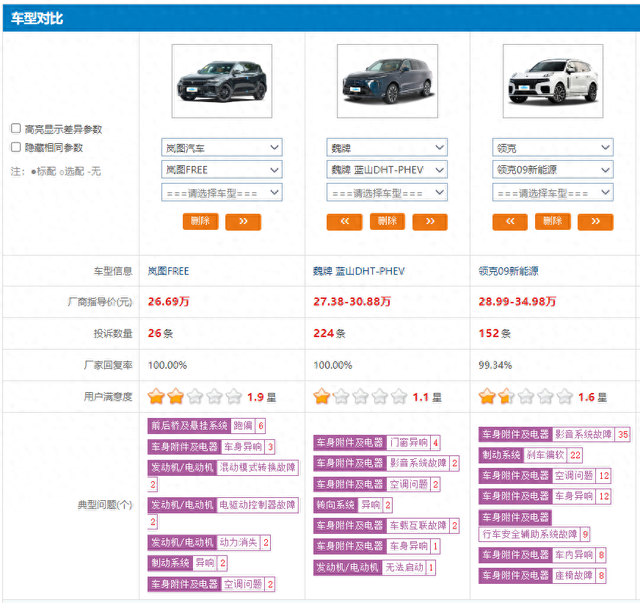Screen dimensions: 640x603
Task: Select the 刹车偏软 issue tag
Action: click(x=531, y=455)
